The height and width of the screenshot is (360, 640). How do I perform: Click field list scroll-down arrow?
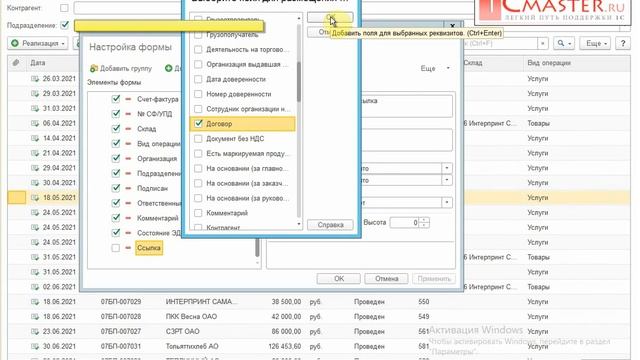(298, 224)
